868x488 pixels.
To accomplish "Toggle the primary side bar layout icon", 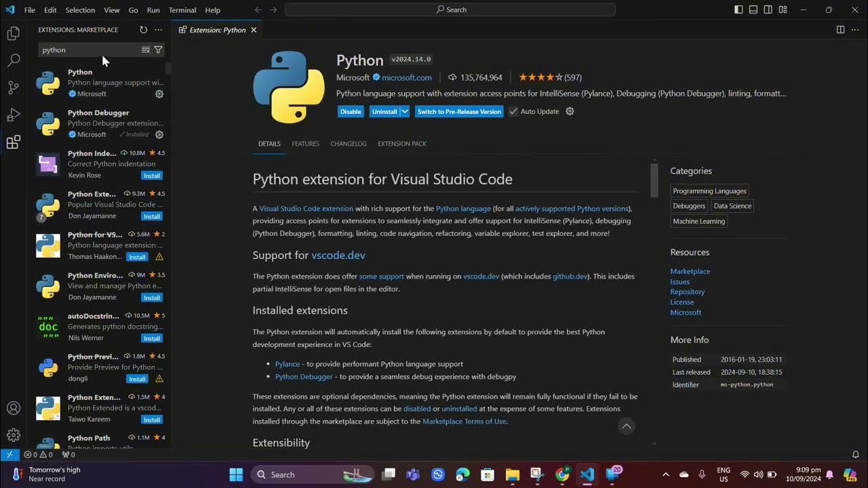I will pyautogui.click(x=738, y=9).
